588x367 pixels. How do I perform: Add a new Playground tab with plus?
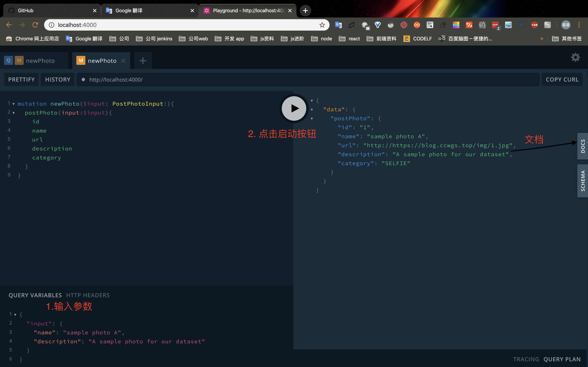(x=143, y=61)
